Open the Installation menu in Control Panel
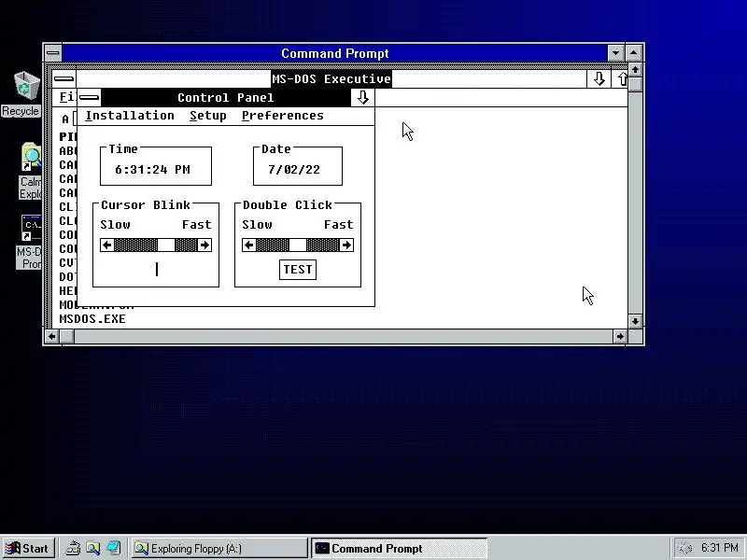Image resolution: width=747 pixels, height=560 pixels. (130, 116)
